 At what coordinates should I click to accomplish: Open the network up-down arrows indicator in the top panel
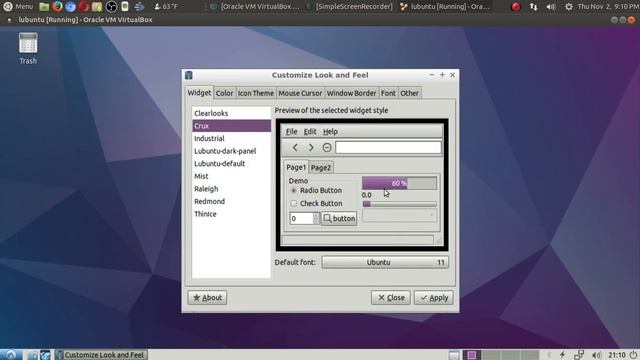[x=533, y=7]
